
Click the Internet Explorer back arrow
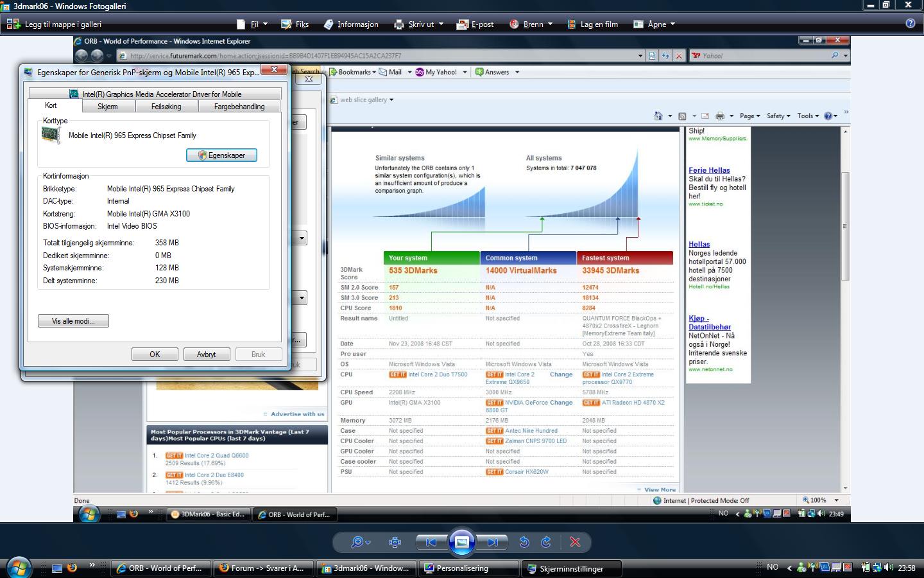coord(82,56)
